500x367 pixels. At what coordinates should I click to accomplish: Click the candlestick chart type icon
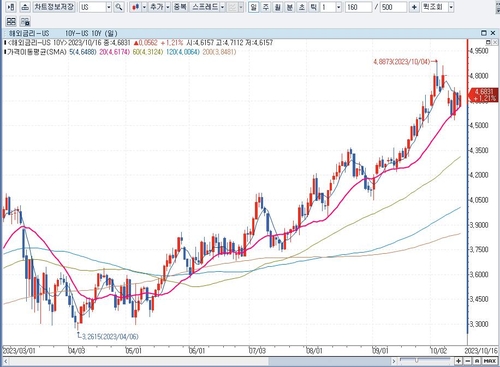(x=135, y=7)
